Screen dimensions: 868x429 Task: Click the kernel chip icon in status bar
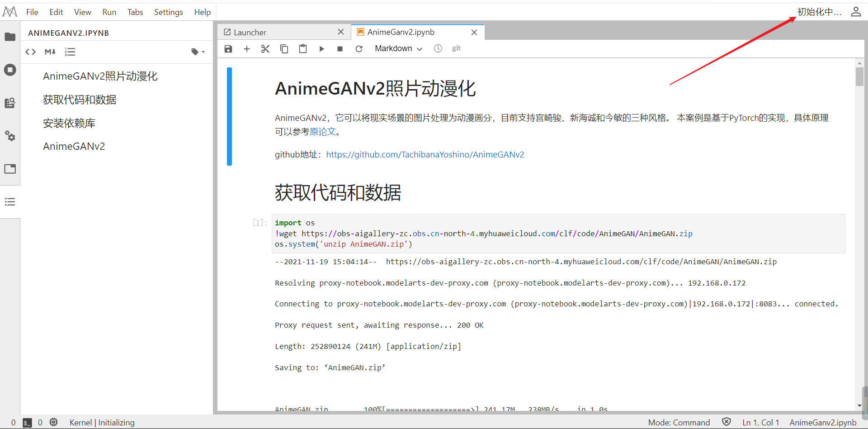54,422
